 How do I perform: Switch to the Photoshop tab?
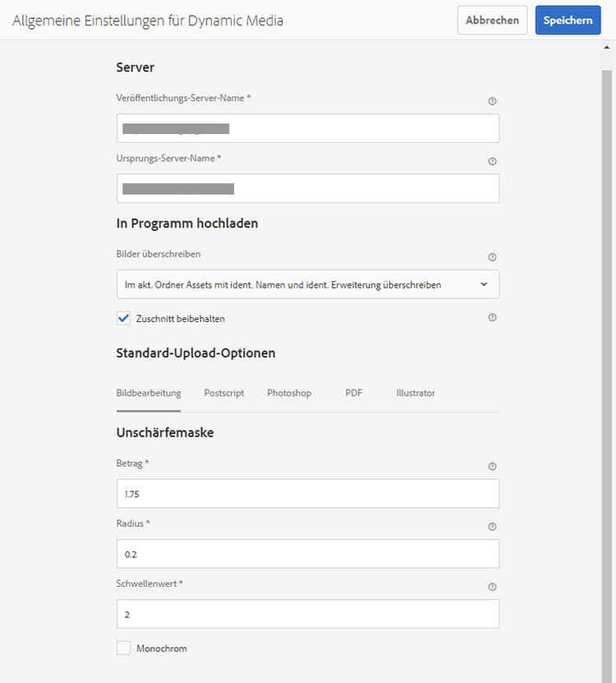click(x=289, y=393)
